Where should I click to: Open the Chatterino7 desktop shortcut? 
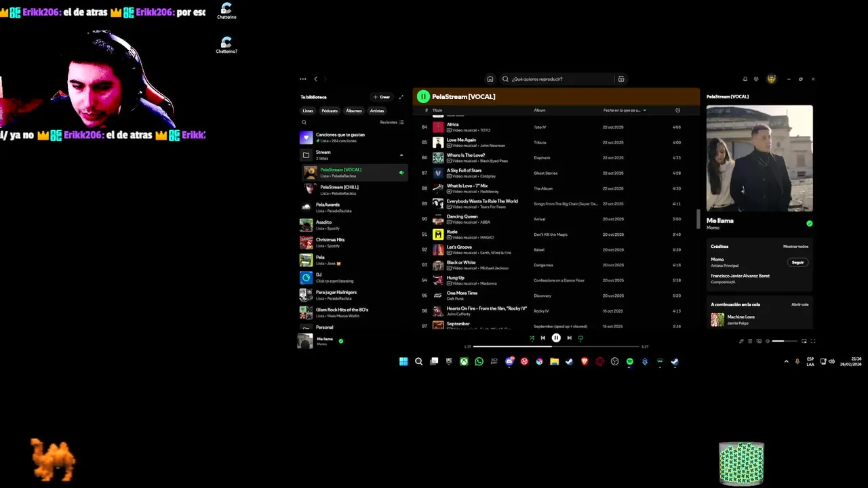click(x=226, y=45)
